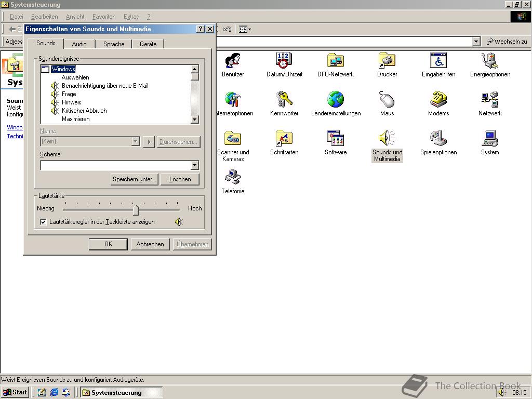Select Benachrichtigung über neue E-Mail event
The image size is (532, 399).
tap(105, 86)
